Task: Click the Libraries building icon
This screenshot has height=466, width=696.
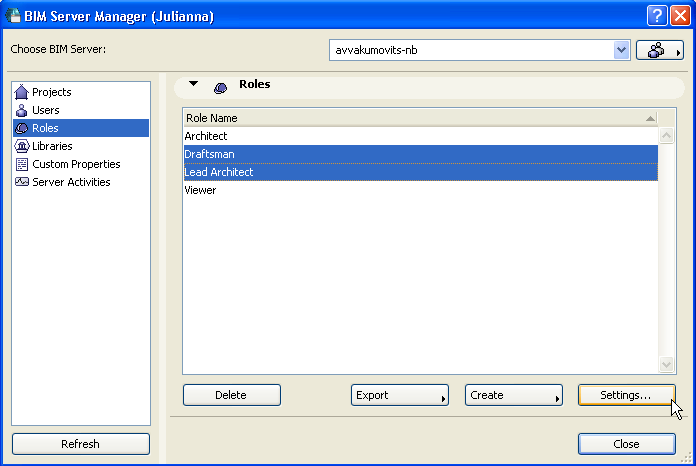Action: click(x=22, y=146)
